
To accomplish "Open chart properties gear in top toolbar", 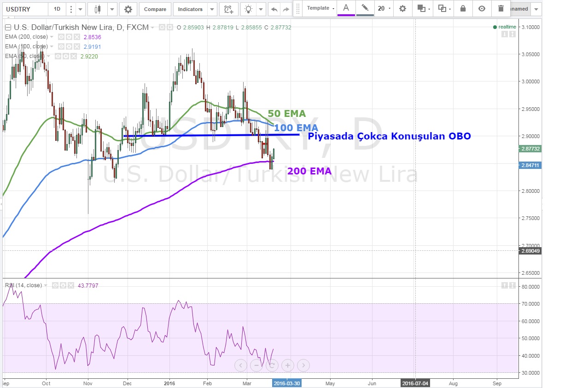I will pos(128,9).
